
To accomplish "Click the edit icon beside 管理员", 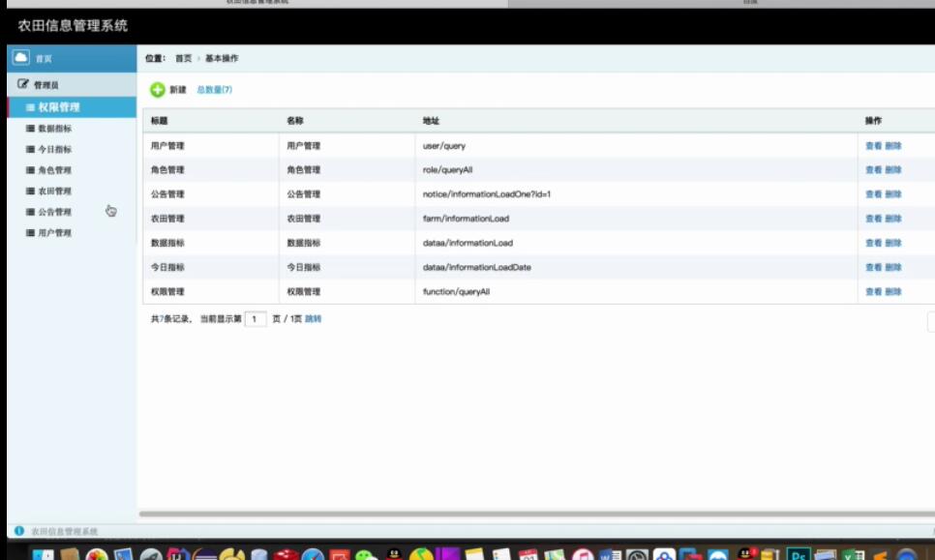I will 22,84.
